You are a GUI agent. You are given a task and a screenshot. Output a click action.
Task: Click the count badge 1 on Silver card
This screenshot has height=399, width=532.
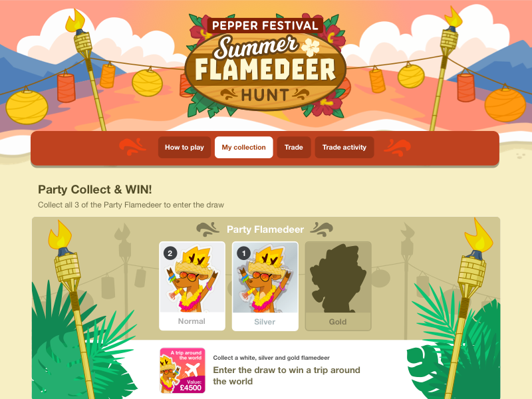tap(243, 253)
